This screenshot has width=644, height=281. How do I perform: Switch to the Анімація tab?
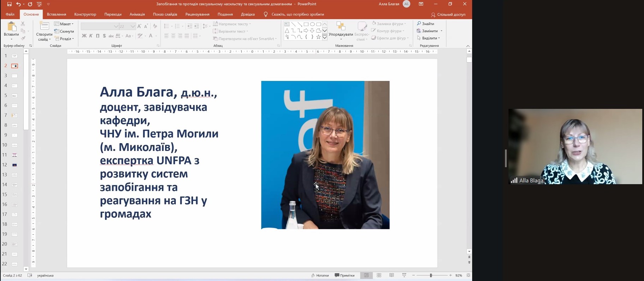pyautogui.click(x=137, y=14)
